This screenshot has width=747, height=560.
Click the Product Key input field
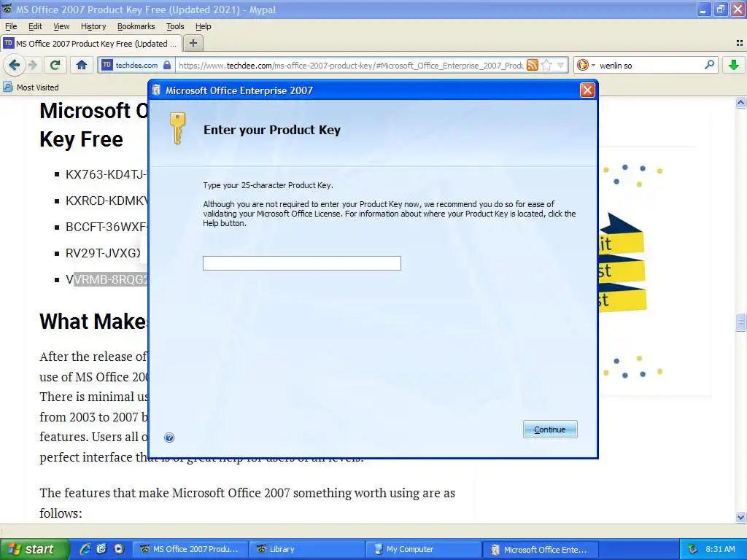(301, 262)
